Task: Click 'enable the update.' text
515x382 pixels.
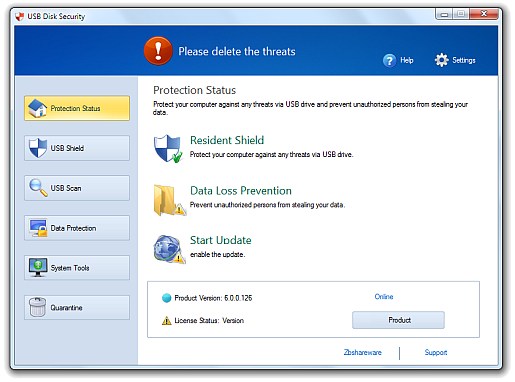Action: [217, 255]
